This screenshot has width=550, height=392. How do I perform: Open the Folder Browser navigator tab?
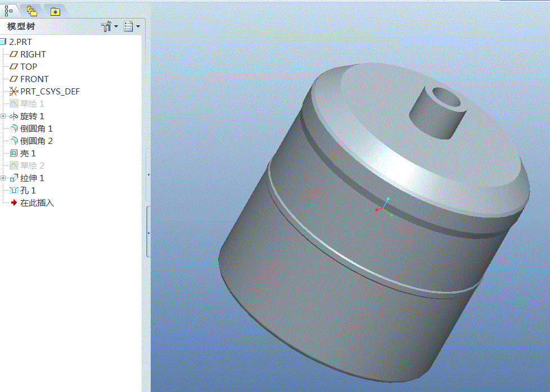[32, 11]
